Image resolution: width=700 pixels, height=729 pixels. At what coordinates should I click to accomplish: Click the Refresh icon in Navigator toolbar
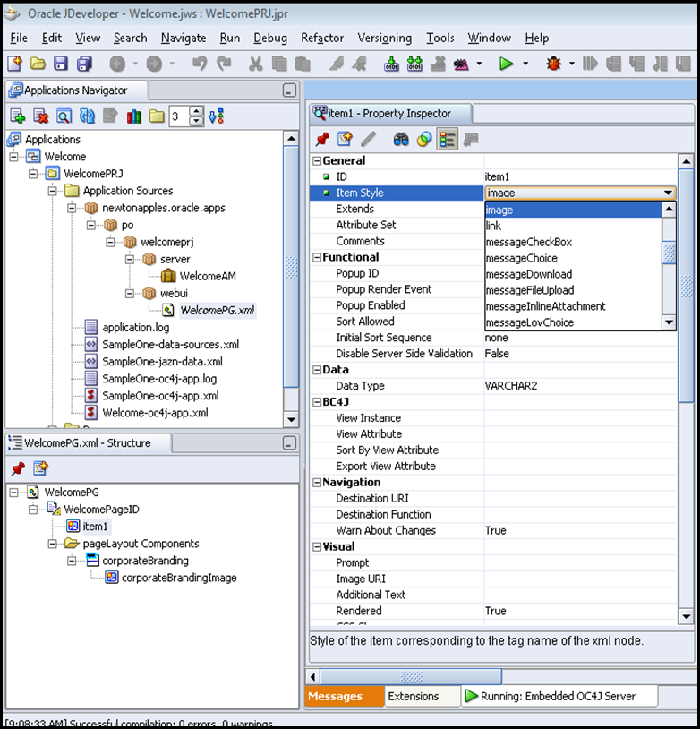(88, 116)
